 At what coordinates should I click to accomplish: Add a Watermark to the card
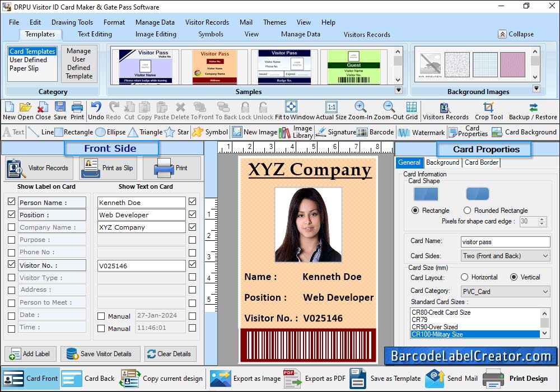pyautogui.click(x=422, y=133)
